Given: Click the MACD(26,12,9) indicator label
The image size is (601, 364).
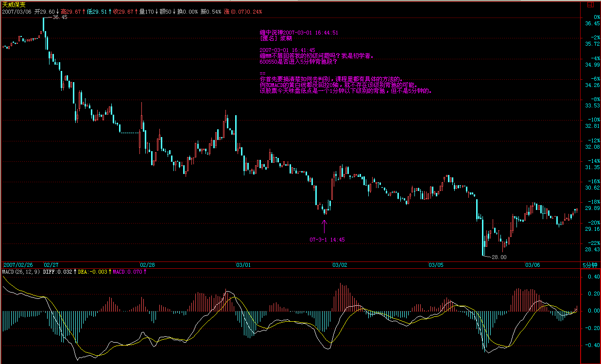Looking at the screenshot, I should point(21,272).
